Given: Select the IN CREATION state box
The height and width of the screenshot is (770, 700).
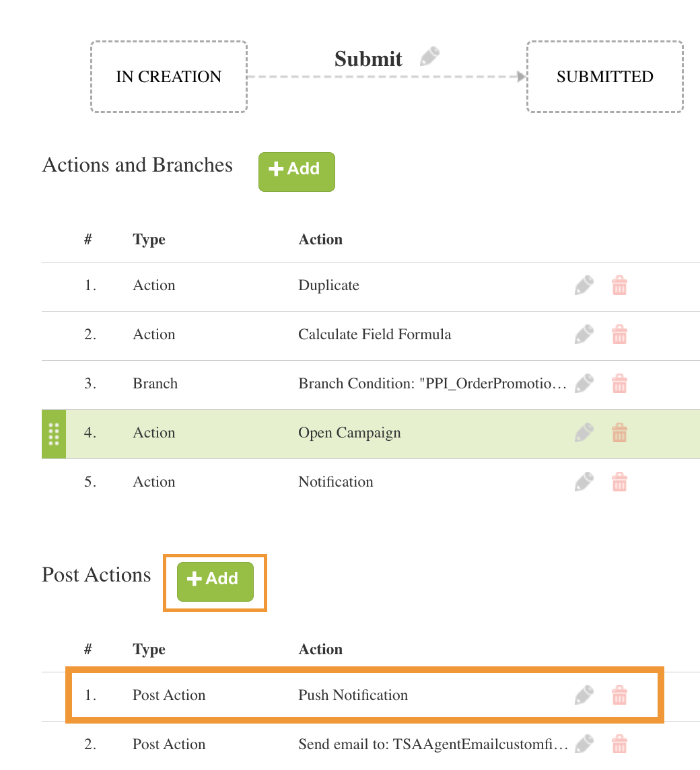Looking at the screenshot, I should click(169, 77).
